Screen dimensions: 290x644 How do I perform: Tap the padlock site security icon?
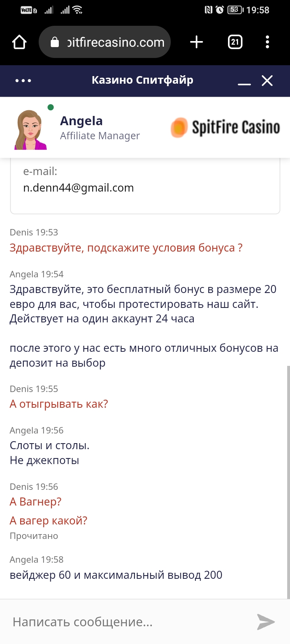tap(55, 42)
